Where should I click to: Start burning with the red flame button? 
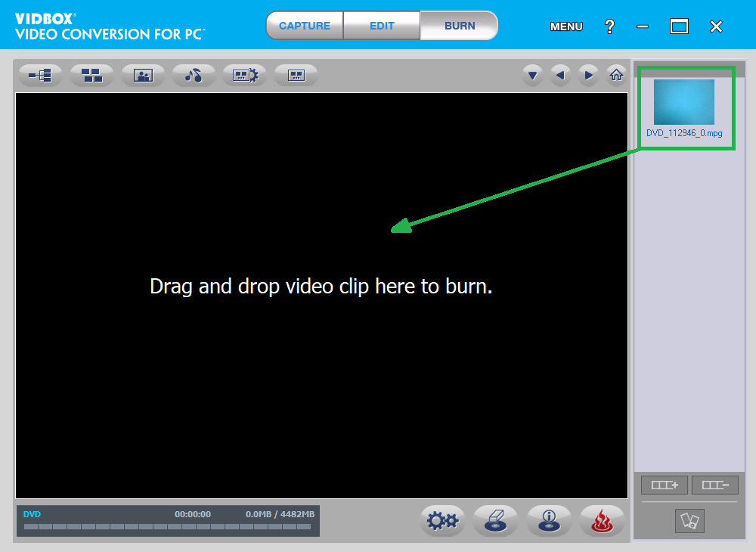(602, 520)
